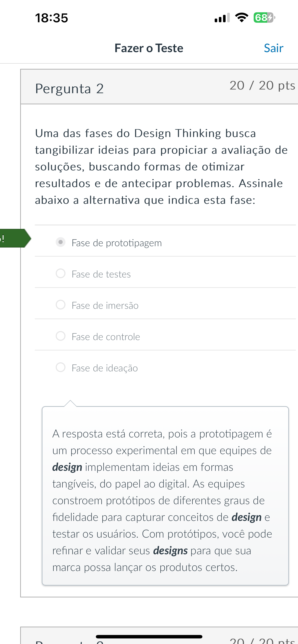Tap the cellular signal bars icon
The height and width of the screenshot is (644, 298).
[x=222, y=18]
